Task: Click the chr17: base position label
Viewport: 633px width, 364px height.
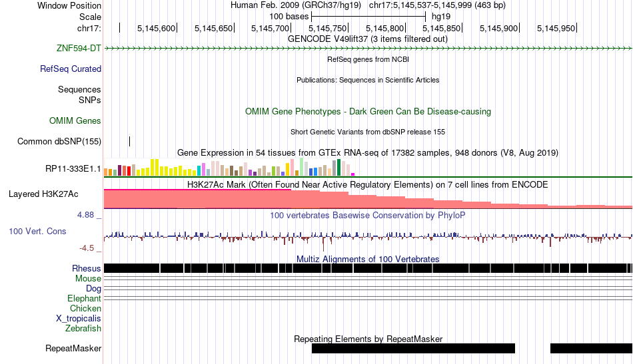Action: point(89,28)
